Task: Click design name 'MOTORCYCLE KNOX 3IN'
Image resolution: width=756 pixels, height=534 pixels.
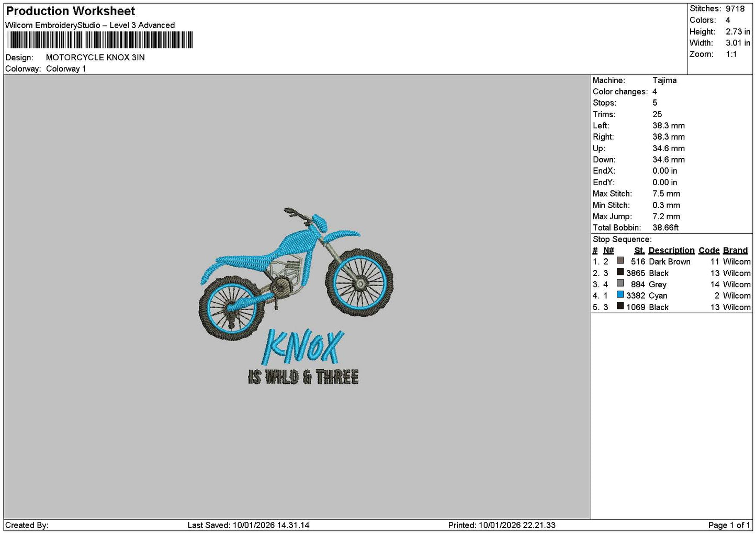Action: click(x=95, y=58)
